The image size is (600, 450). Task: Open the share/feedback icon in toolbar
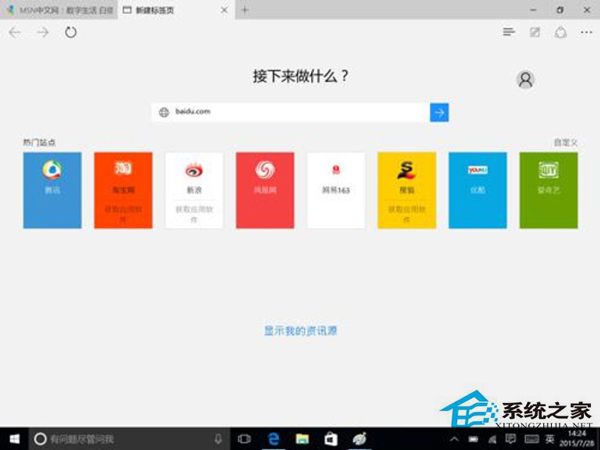pyautogui.click(x=561, y=32)
